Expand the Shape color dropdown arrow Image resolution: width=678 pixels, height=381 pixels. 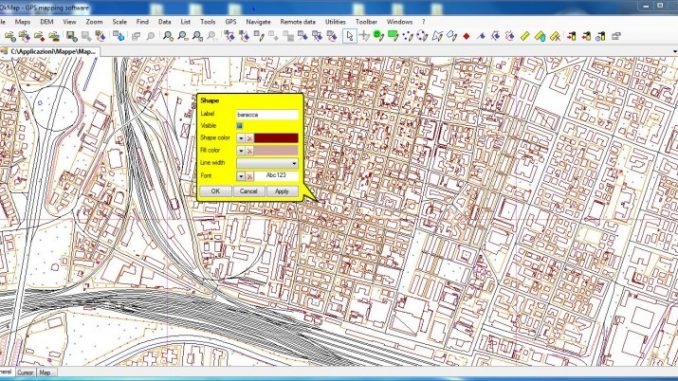click(241, 138)
